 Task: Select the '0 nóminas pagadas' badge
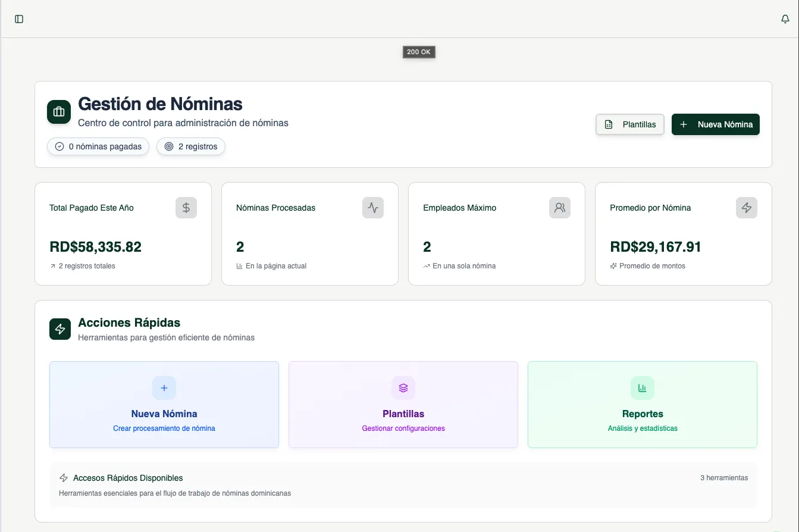click(x=98, y=146)
